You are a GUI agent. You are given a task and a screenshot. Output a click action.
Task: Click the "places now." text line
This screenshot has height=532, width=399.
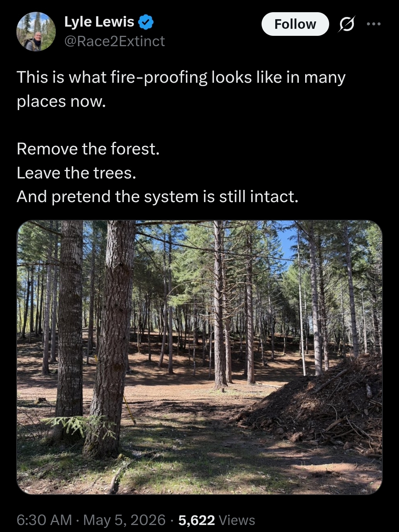[x=61, y=102]
